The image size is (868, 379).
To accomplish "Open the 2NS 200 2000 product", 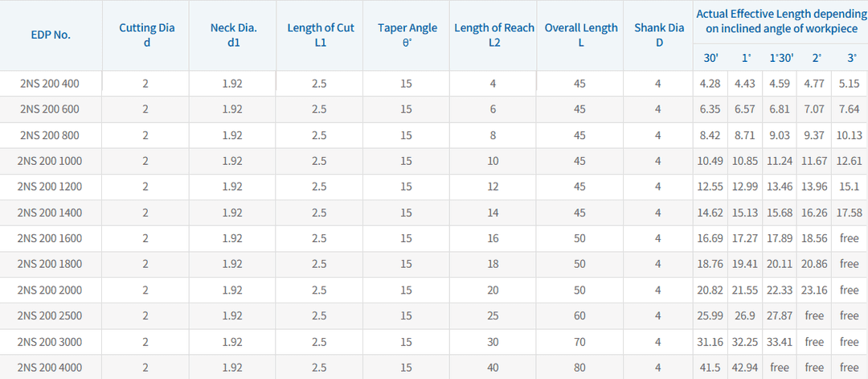I will click(50, 290).
